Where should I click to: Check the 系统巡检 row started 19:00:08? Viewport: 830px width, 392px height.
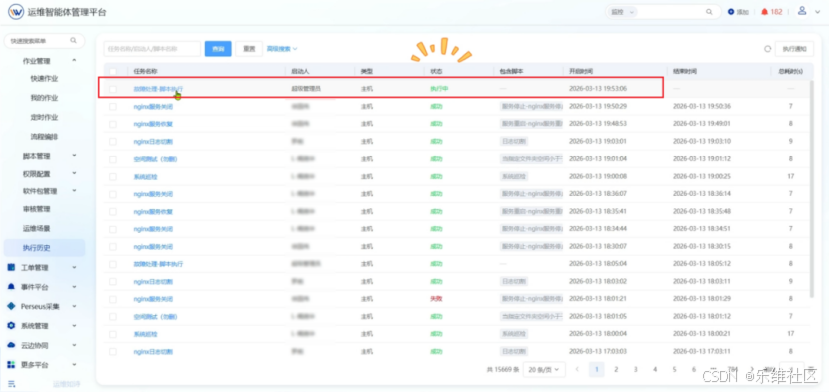tap(113, 177)
